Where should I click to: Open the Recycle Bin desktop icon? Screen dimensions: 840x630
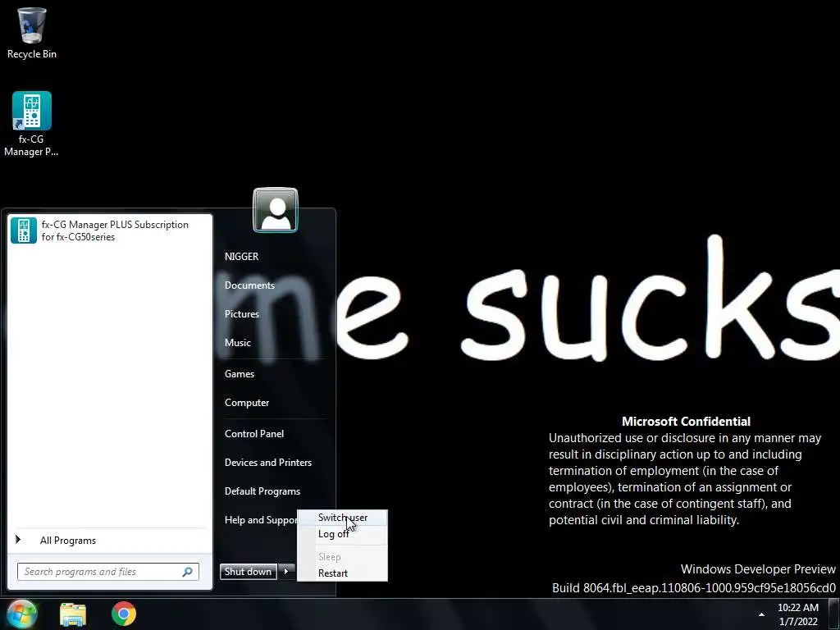coord(32,33)
